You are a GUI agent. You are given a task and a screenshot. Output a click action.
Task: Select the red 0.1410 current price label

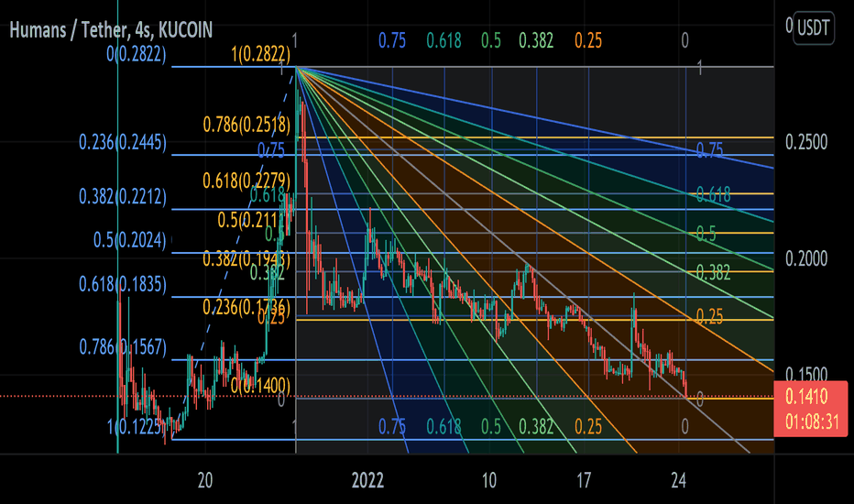806,397
